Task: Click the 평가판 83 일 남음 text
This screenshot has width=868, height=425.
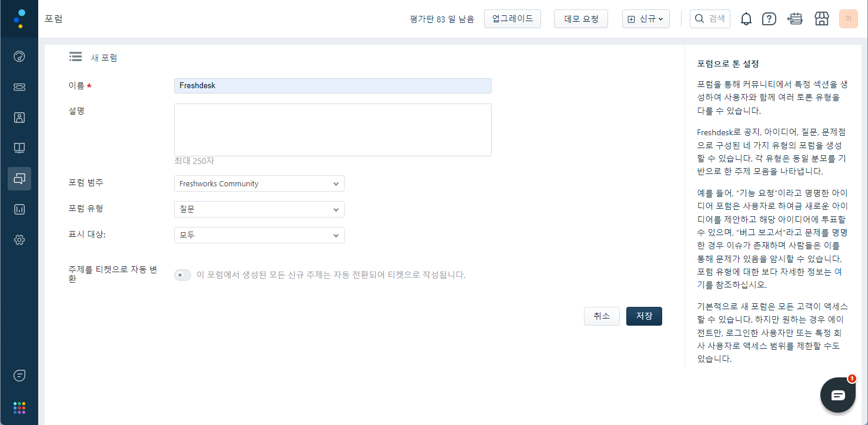Action: click(442, 19)
